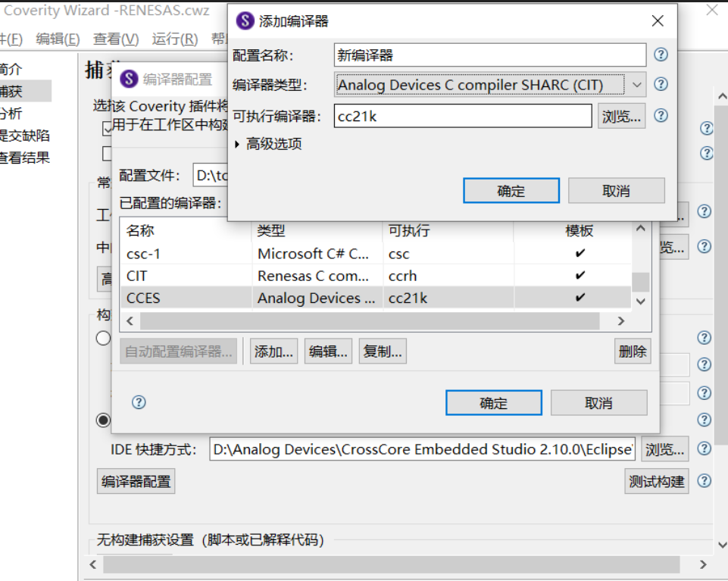This screenshot has width=728, height=581.
Task: Click the compiler table scroll-left arrow
Action: point(130,321)
